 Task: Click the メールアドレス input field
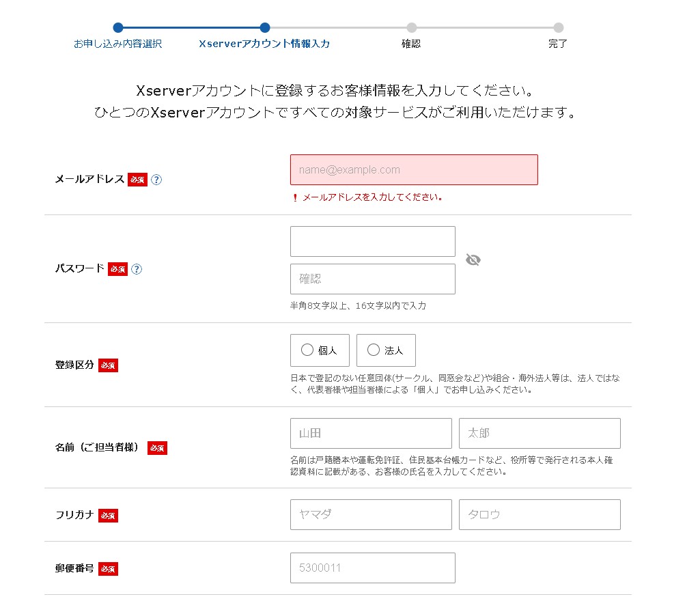pos(414,170)
